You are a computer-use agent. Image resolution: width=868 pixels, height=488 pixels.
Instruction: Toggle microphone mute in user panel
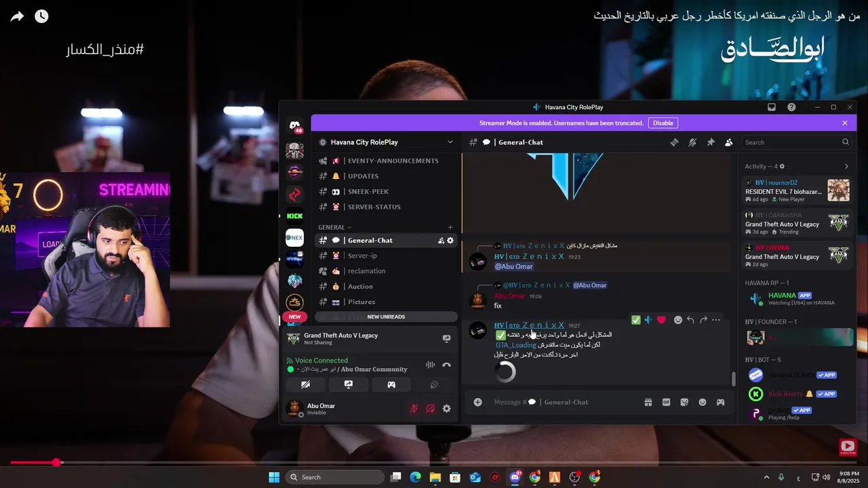point(414,409)
